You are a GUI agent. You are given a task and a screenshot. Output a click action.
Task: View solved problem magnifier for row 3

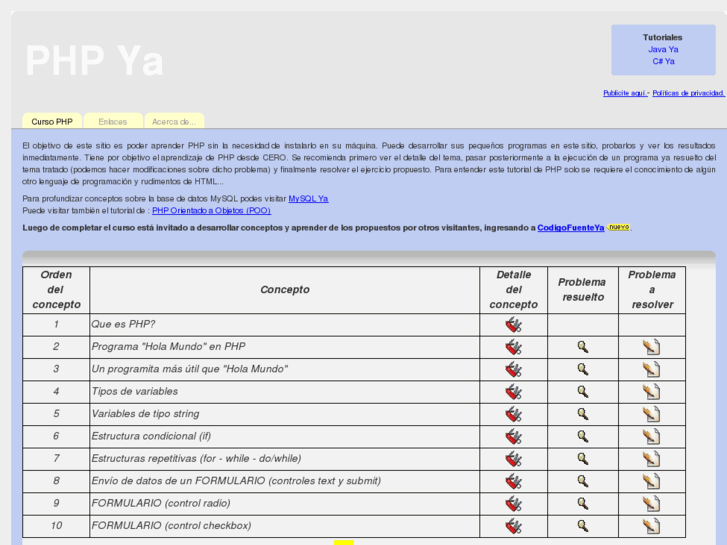pyautogui.click(x=583, y=369)
